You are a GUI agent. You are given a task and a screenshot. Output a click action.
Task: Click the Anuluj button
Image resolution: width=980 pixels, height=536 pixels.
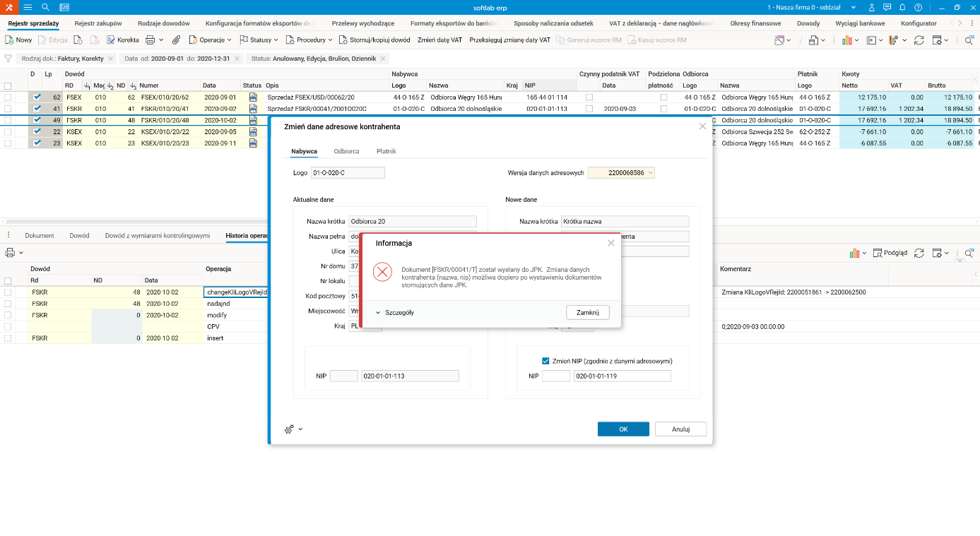(680, 429)
